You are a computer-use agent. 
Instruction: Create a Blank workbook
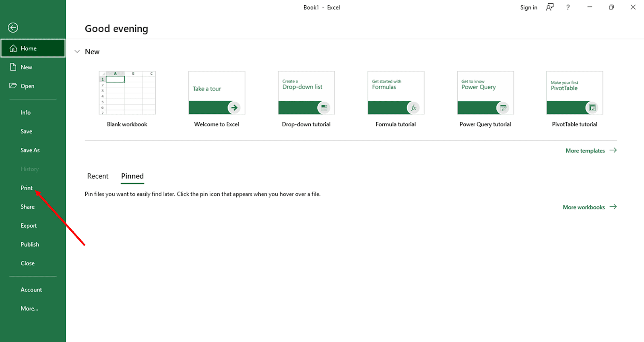[127, 99]
